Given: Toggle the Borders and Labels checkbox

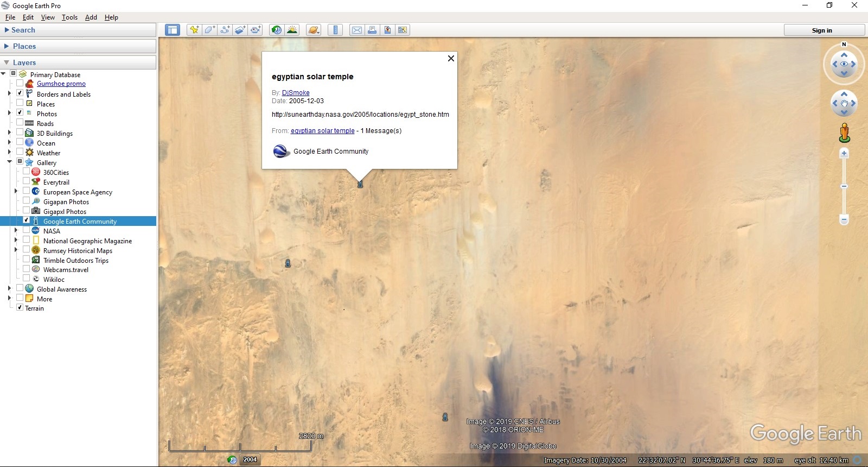Looking at the screenshot, I should point(20,93).
